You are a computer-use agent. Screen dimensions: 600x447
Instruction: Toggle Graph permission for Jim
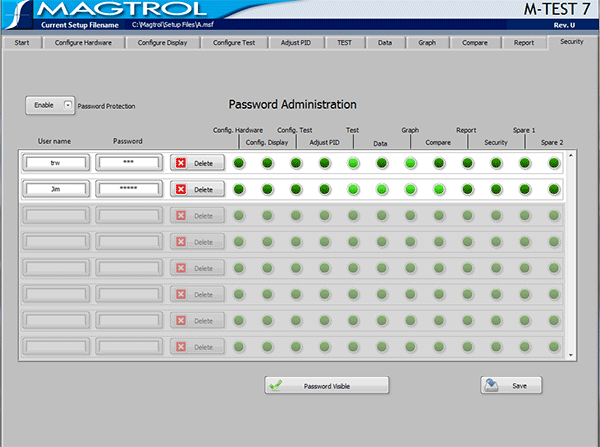pyautogui.click(x=410, y=189)
